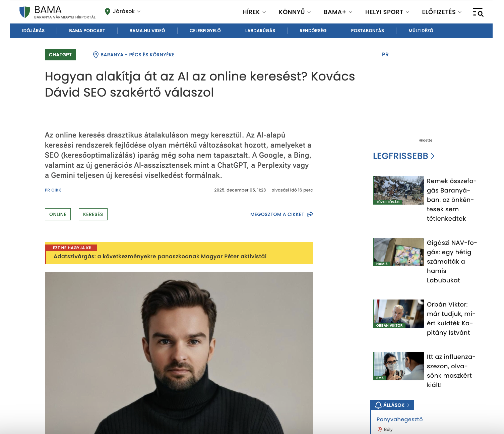Viewport: 504px width, 434px height.
Task: Click the red pin next to Bóly
Action: [380, 430]
